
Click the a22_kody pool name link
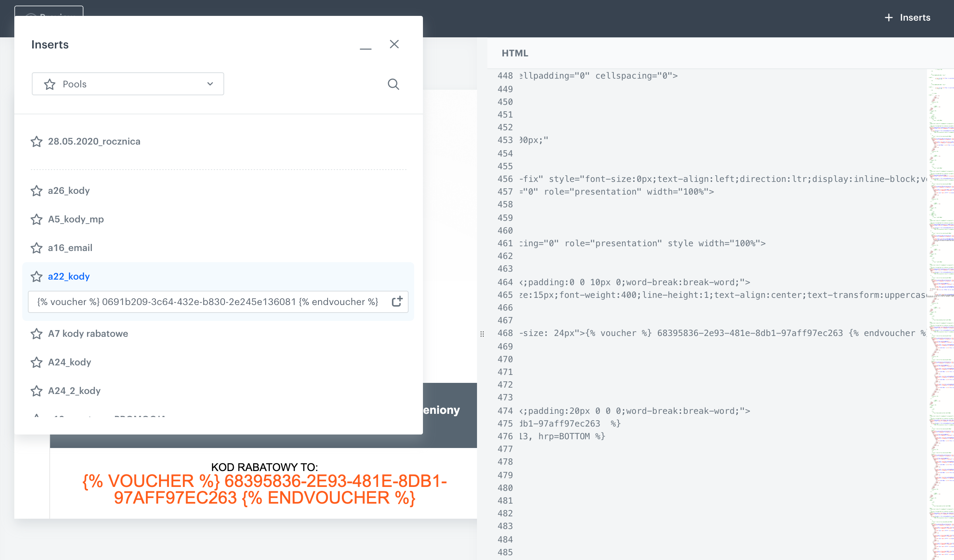pyautogui.click(x=69, y=276)
